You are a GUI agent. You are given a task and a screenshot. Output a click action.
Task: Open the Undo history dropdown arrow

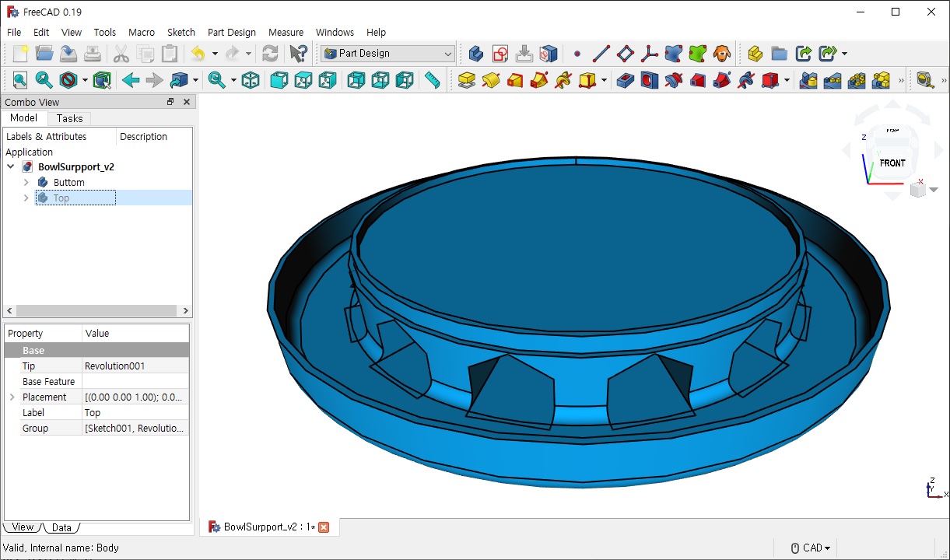215,54
